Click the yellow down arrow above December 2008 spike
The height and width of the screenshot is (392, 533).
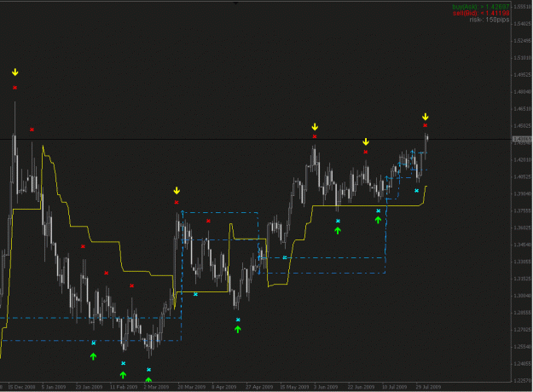pos(15,72)
